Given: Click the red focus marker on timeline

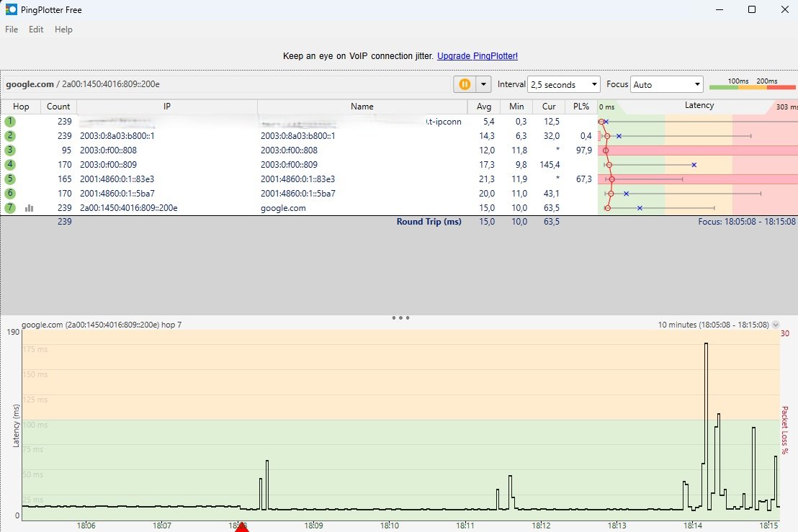Looking at the screenshot, I should 242,527.
